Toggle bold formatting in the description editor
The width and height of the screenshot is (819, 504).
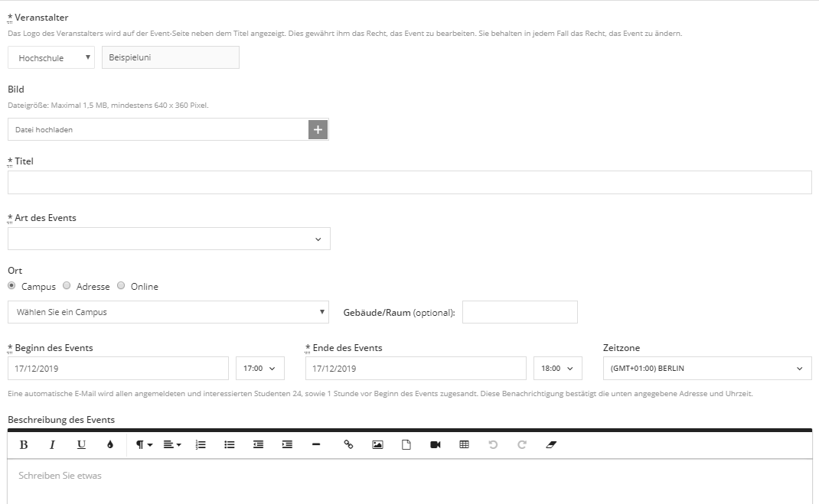(24, 444)
